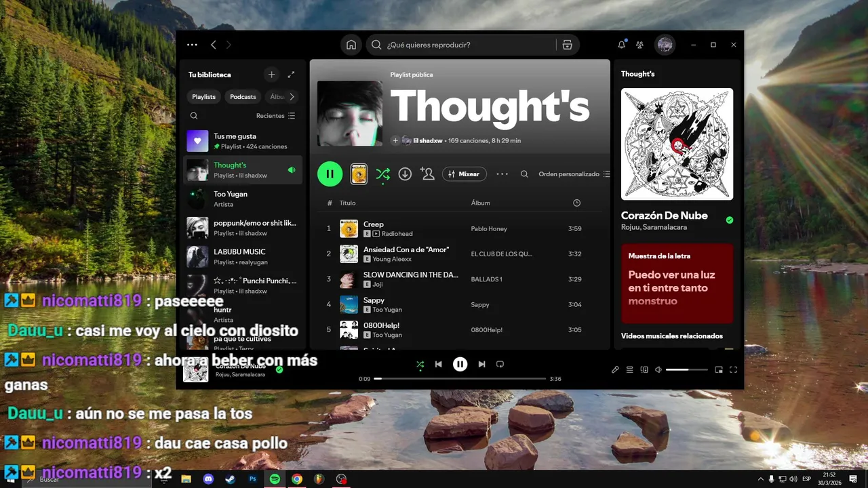Open Tus me gusta playlist
This screenshot has width=868, height=488.
[244, 141]
